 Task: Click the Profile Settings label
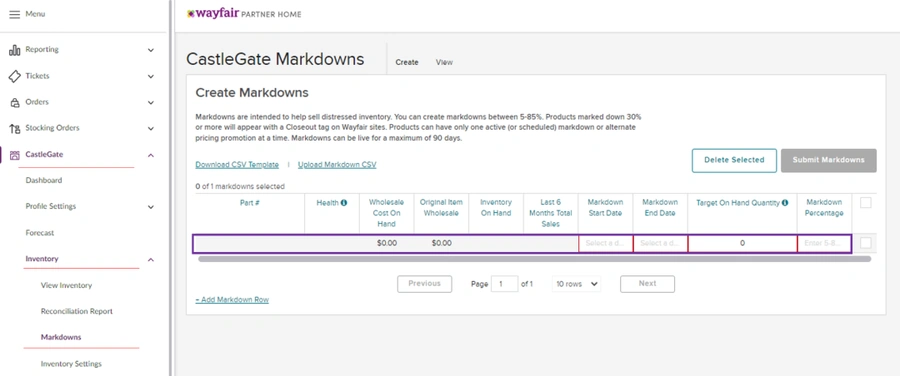51,207
